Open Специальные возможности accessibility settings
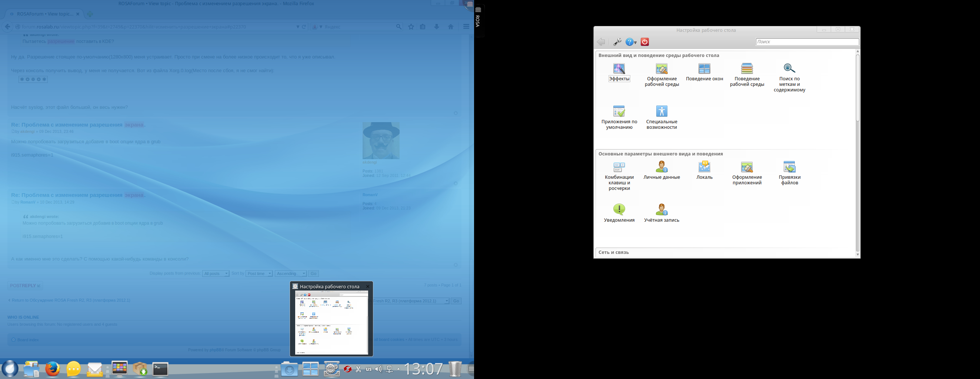This screenshot has height=379, width=980. [661, 111]
